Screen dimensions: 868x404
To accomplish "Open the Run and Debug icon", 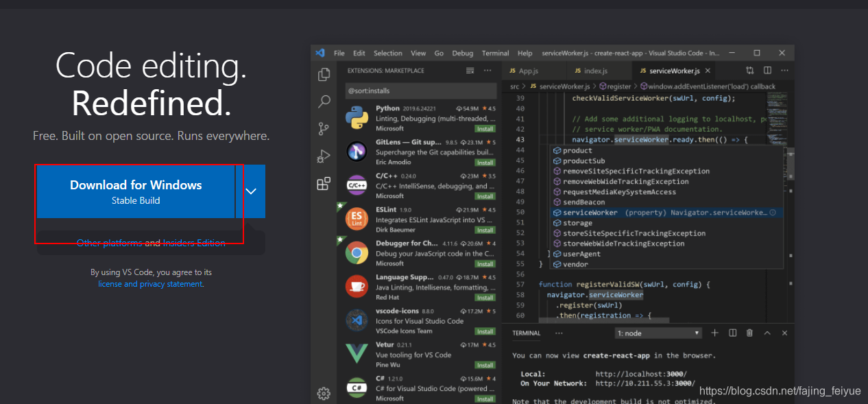I will (x=324, y=156).
